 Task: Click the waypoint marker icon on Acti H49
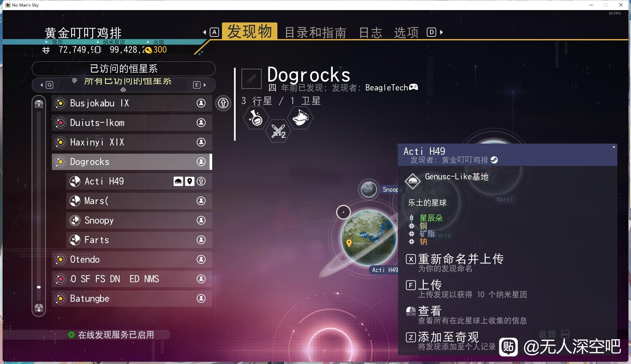click(x=190, y=181)
